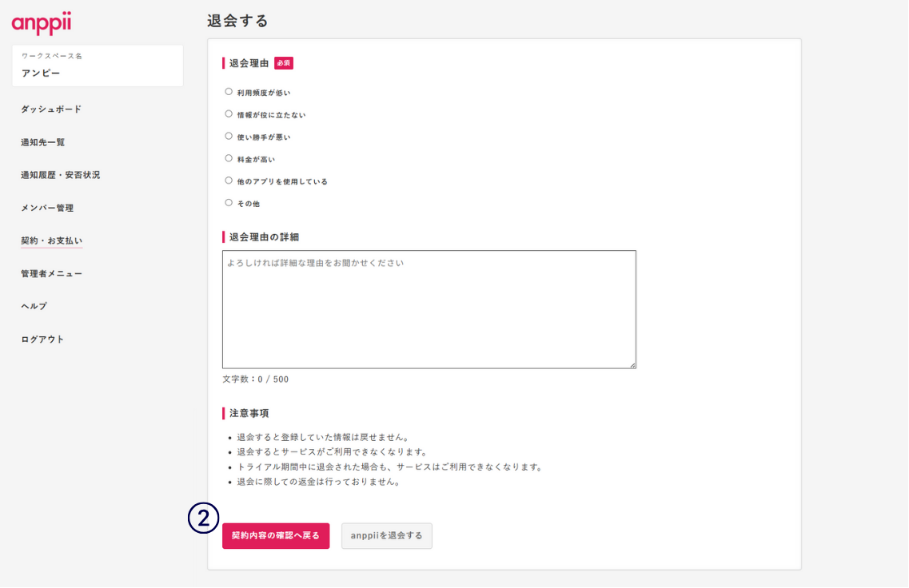The image size is (909, 588).
Task: Click the anppiiを退会する button
Action: coord(387,536)
